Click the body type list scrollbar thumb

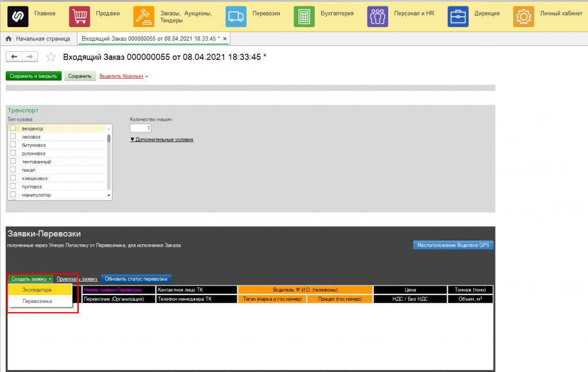point(109,139)
